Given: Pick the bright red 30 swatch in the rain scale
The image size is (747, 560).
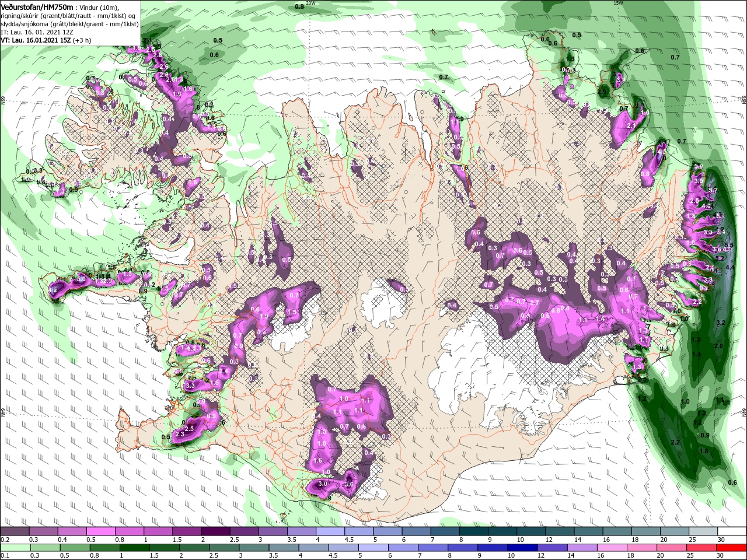Looking at the screenshot, I should click(732, 548).
